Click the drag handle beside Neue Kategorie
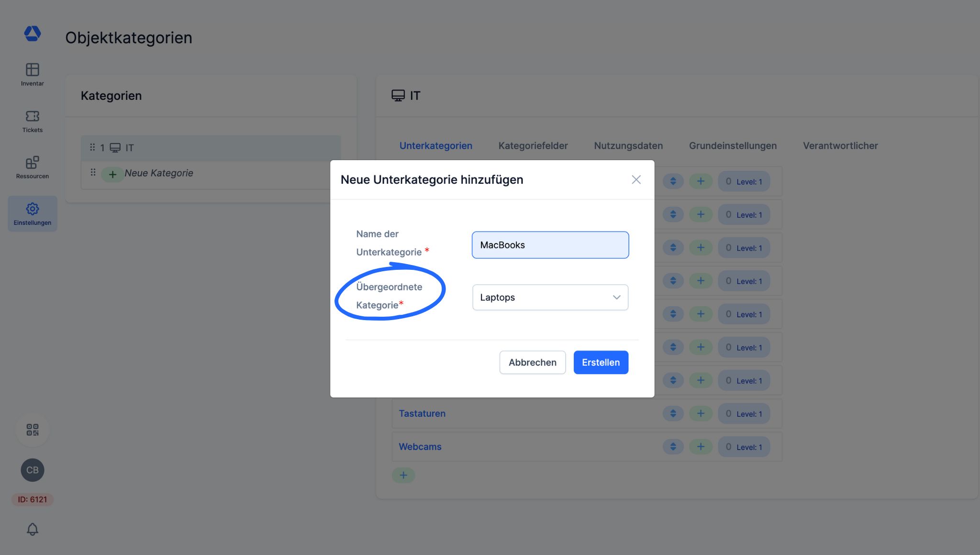Viewport: 980px width, 555px height. click(93, 172)
